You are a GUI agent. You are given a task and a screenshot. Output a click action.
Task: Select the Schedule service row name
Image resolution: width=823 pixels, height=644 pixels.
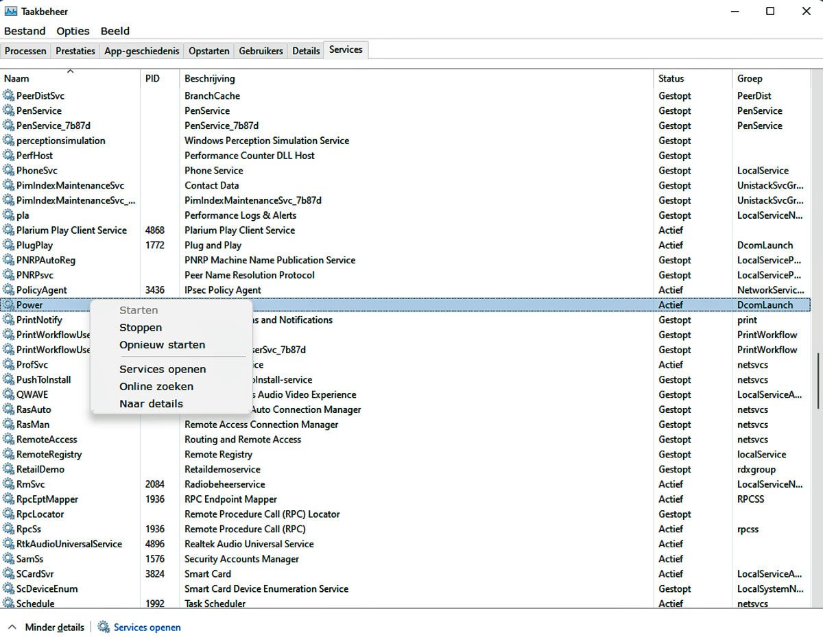tap(35, 604)
